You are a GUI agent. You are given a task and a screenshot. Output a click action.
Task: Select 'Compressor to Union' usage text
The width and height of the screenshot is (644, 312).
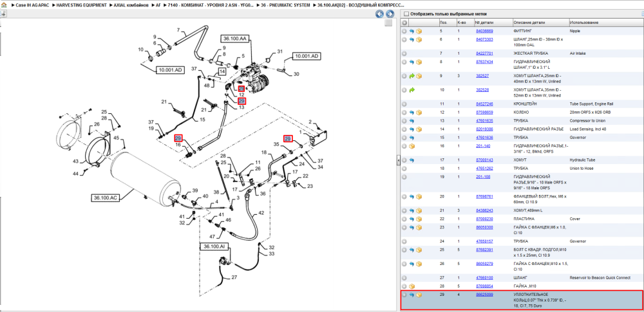point(587,121)
